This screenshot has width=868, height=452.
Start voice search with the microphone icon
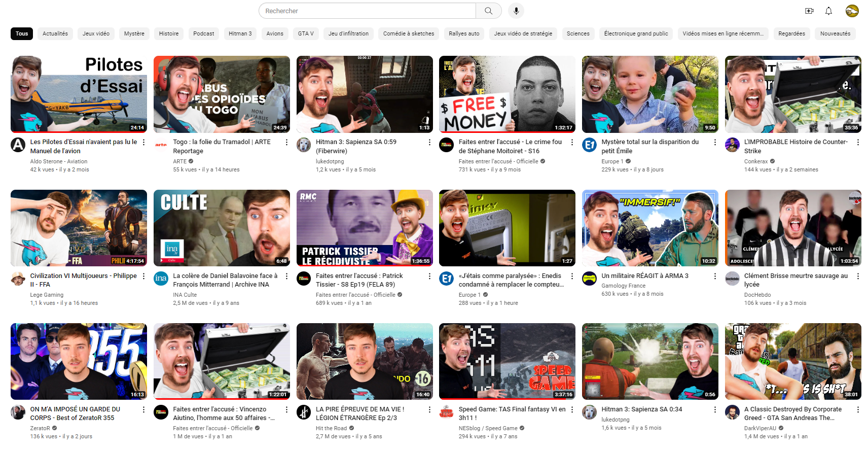[516, 11]
